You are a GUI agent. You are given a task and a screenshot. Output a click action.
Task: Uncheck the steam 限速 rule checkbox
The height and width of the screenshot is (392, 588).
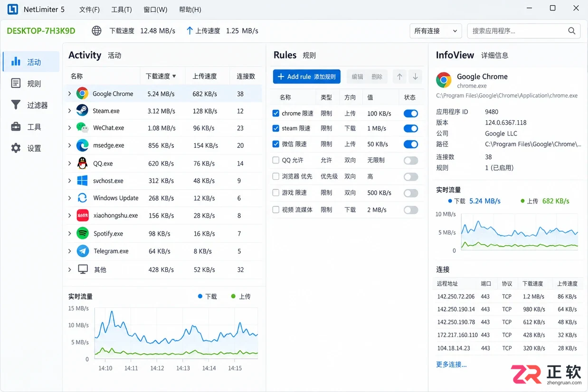275,128
